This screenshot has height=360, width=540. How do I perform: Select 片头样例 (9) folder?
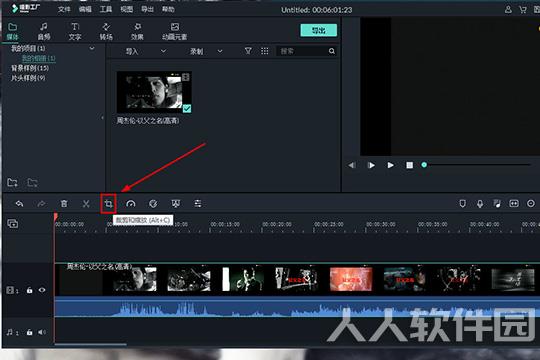point(28,78)
